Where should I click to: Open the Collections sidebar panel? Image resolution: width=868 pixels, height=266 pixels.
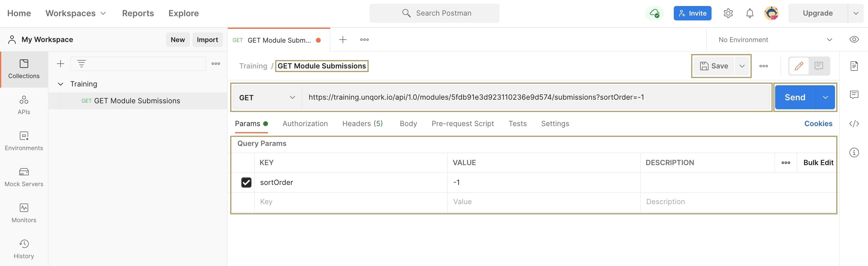tap(24, 69)
